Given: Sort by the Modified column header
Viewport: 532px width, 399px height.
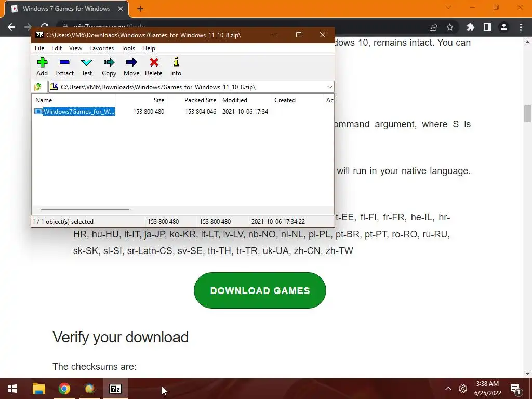Looking at the screenshot, I should coord(245,100).
